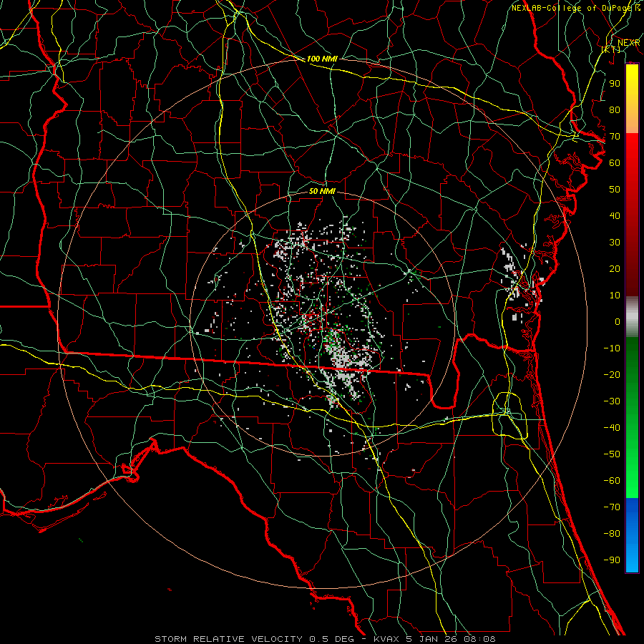Click the -90 label on the velocity scale
Viewport: 644px width, 644px height.
[x=612, y=560]
